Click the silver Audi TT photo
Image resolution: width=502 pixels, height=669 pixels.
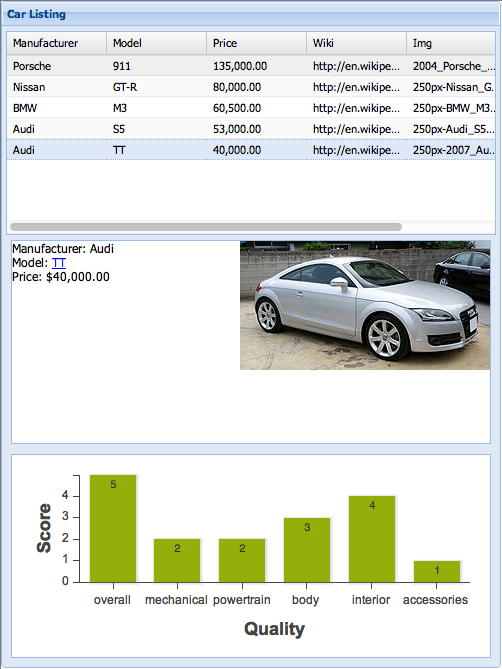(365, 305)
